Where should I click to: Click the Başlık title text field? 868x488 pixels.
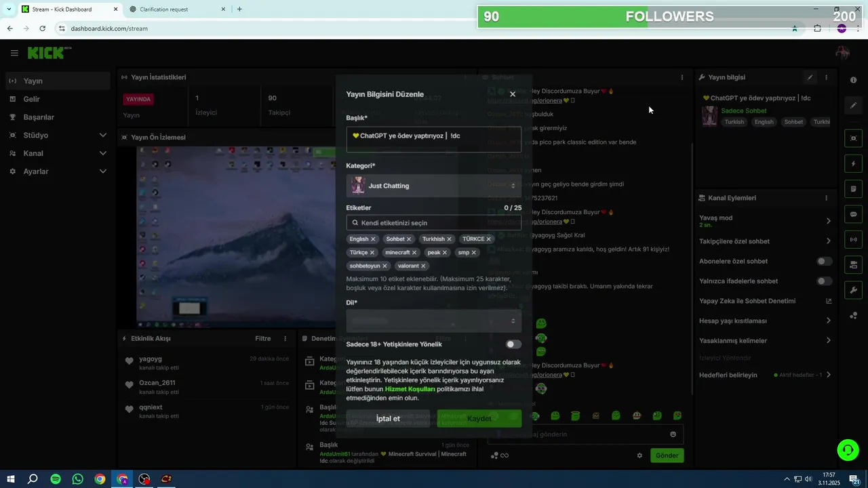[434, 140]
